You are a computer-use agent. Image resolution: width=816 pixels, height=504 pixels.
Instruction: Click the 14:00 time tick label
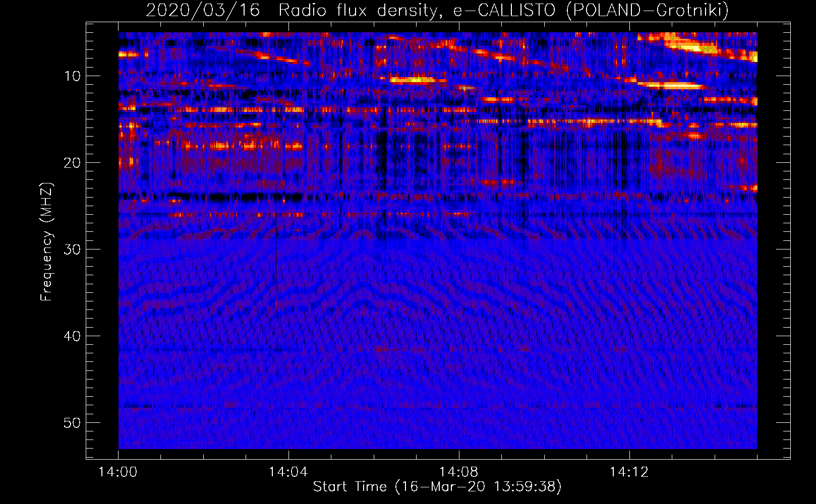click(x=118, y=472)
